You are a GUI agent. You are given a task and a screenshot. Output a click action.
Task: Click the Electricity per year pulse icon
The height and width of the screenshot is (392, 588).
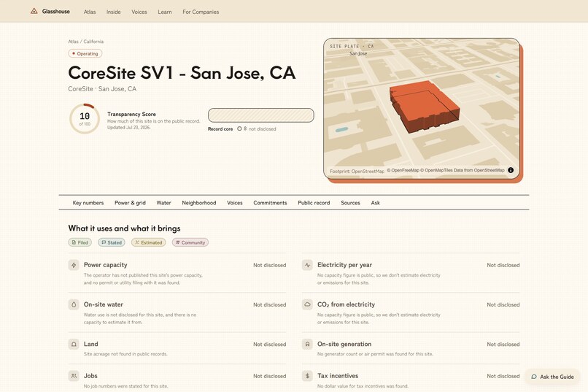tap(307, 265)
